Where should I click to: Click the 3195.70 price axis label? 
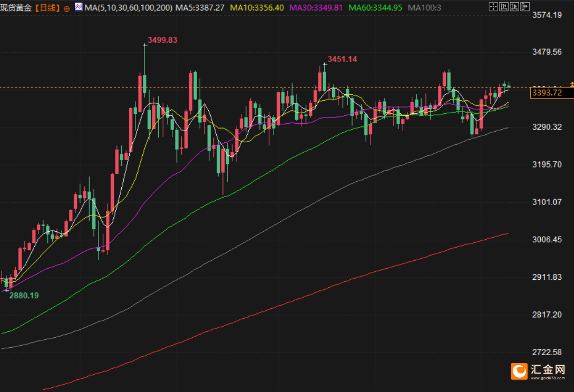547,164
